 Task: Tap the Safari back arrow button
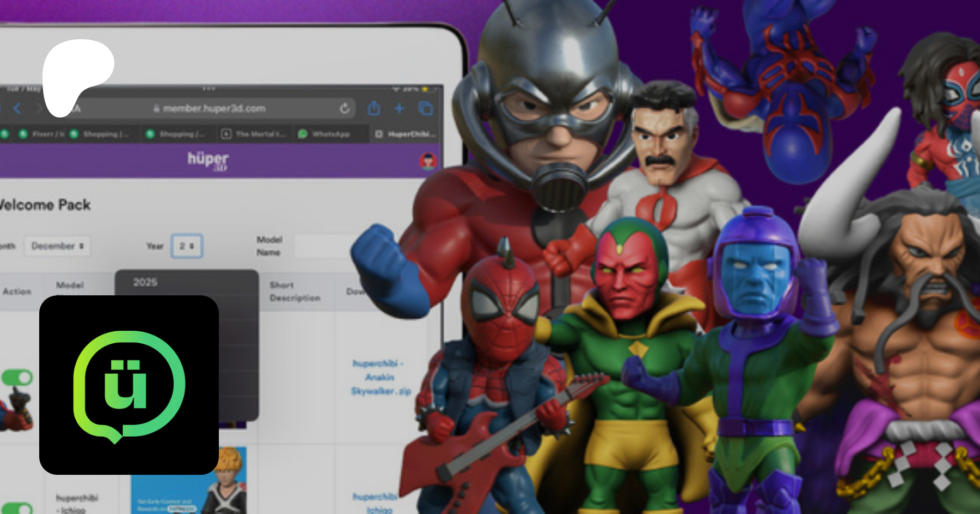17,109
